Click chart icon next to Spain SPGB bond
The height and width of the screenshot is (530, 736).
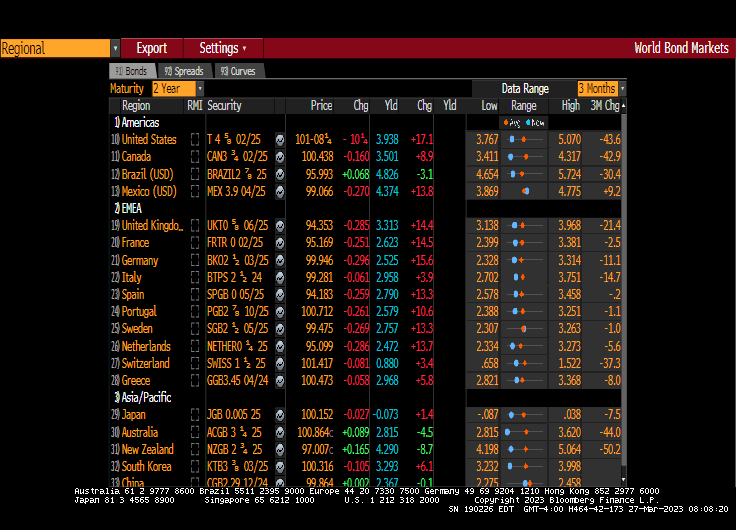[280, 295]
